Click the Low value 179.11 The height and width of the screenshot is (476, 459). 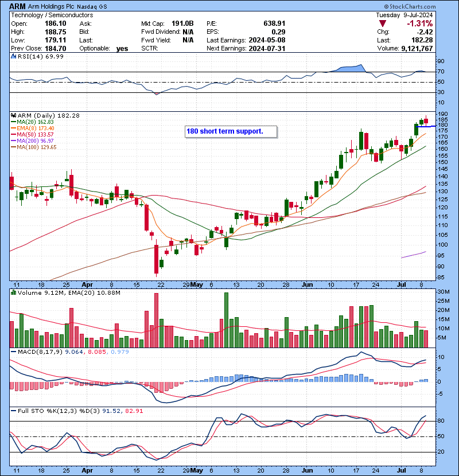56,40
